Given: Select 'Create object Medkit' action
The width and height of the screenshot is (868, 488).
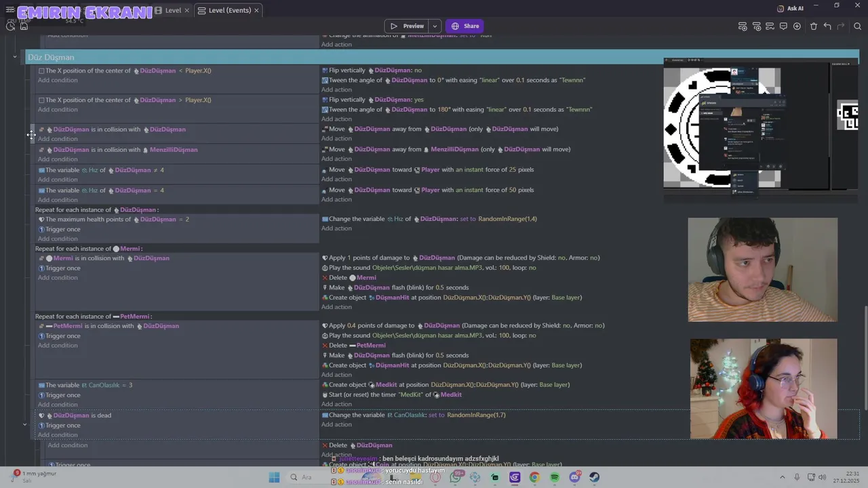Looking at the screenshot, I should [446, 385].
